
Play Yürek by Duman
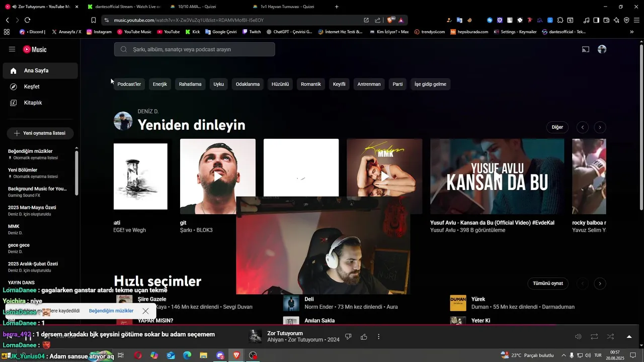tap(458, 303)
